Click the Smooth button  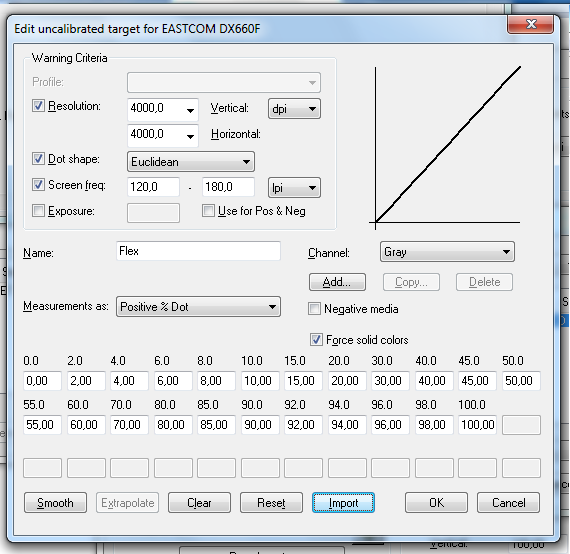pyautogui.click(x=55, y=503)
